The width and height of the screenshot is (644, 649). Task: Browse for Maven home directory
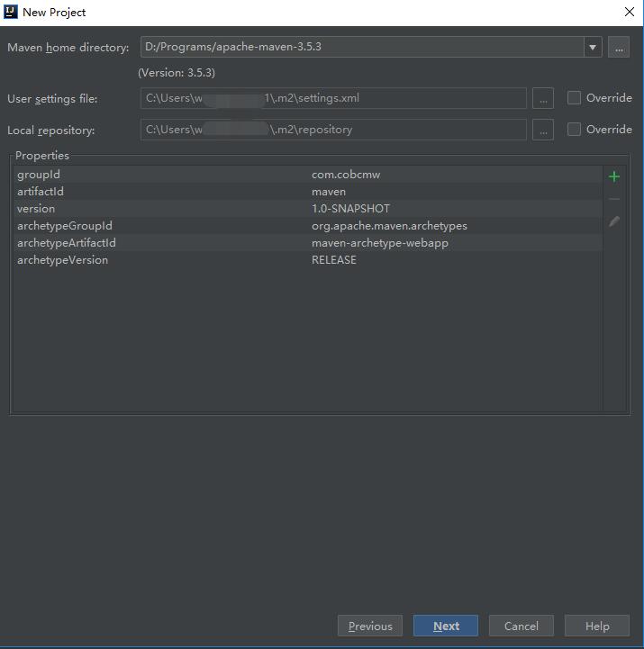tap(618, 48)
